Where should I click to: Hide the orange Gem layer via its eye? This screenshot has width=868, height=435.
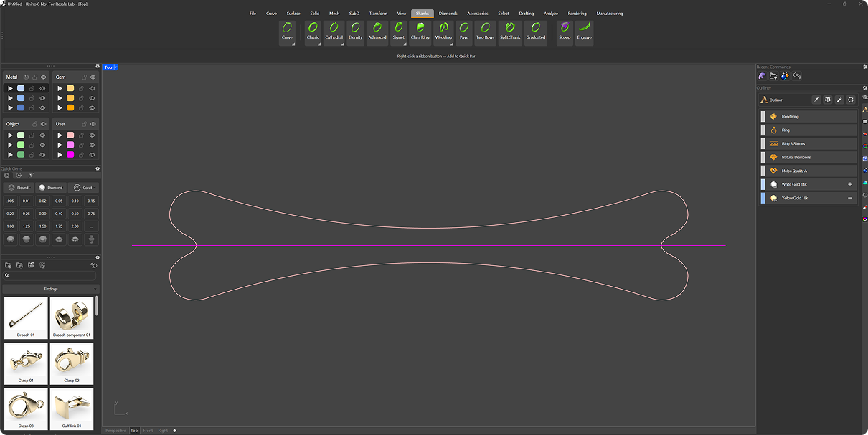click(x=91, y=107)
